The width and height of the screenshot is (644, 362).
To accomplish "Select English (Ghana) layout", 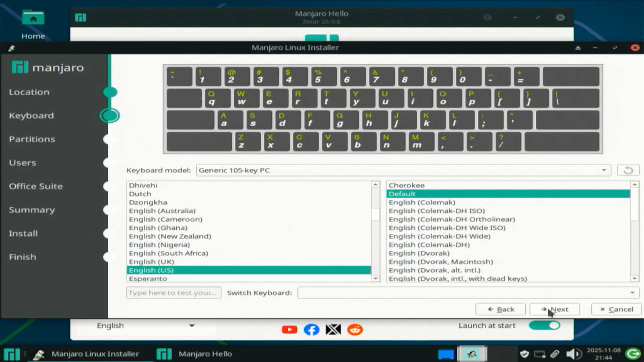I will [249, 228].
